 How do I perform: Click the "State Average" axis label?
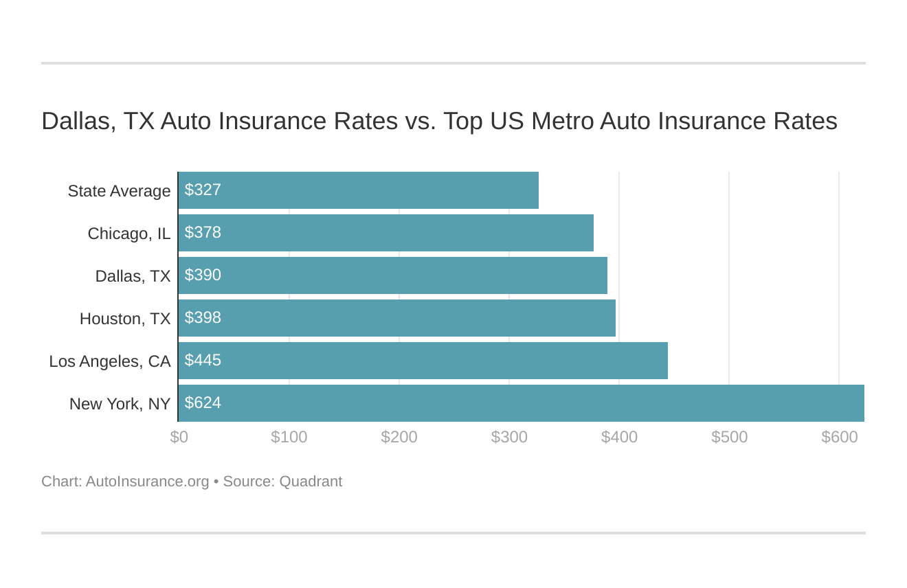(119, 191)
